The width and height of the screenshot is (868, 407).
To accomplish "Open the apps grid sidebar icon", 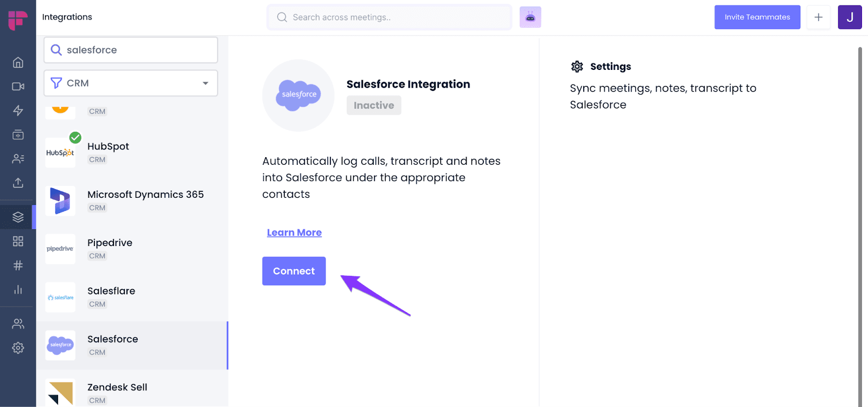I will [x=18, y=241].
